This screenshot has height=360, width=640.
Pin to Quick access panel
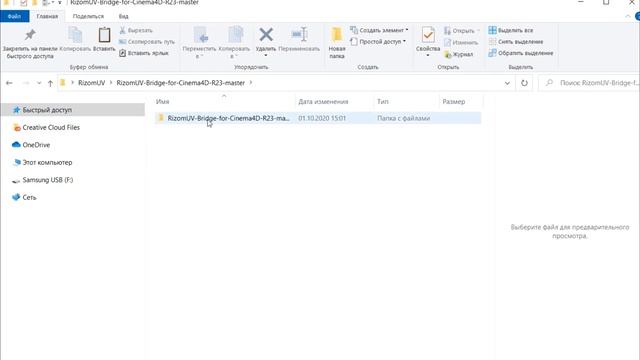pos(30,43)
